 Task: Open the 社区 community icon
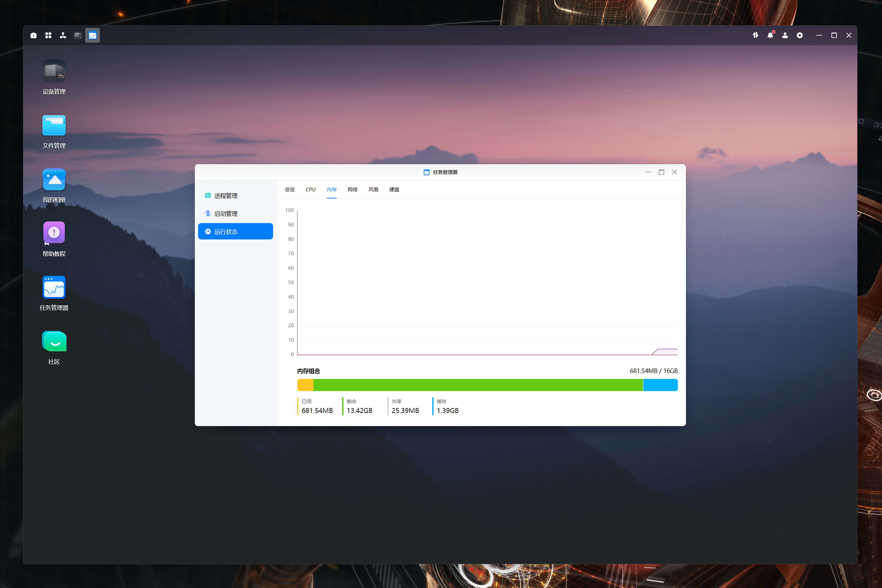(54, 341)
